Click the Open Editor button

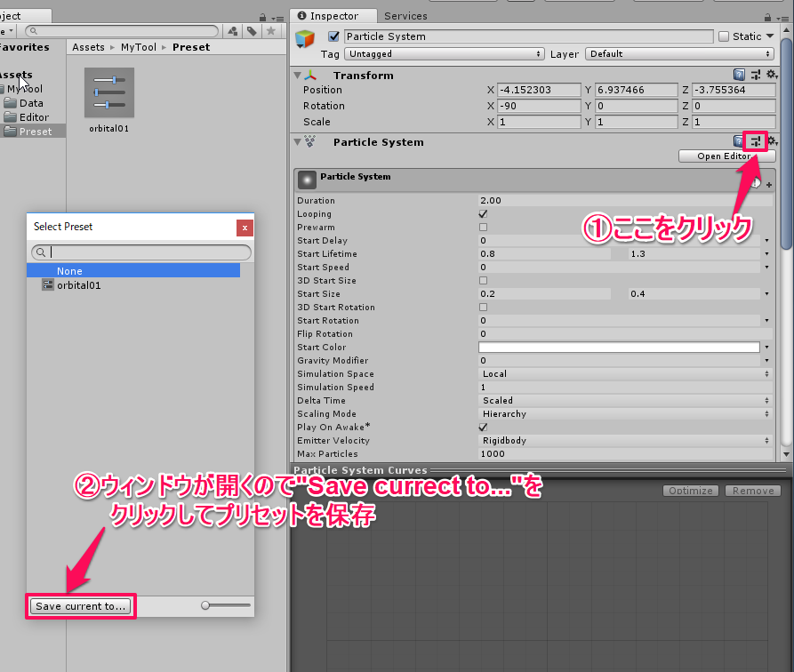tap(726, 156)
